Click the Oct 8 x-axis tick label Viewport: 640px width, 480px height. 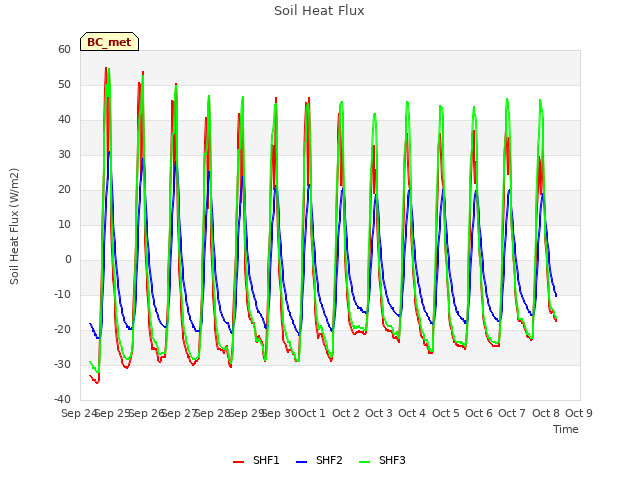click(546, 413)
